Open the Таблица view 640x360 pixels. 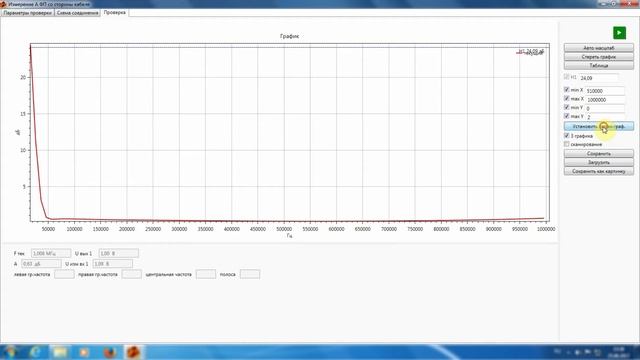[x=599, y=65]
